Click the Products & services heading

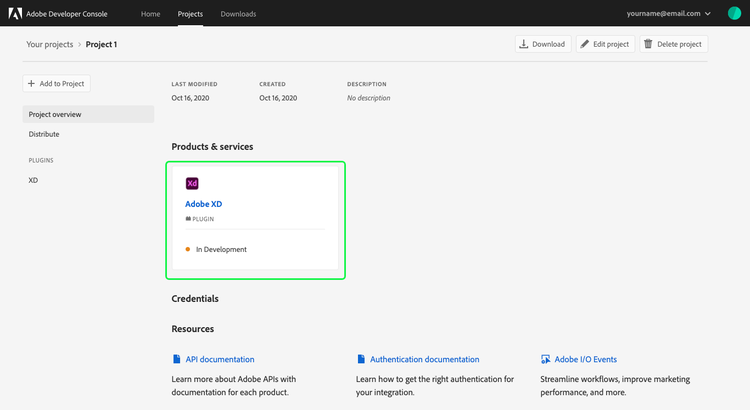pyautogui.click(x=212, y=146)
